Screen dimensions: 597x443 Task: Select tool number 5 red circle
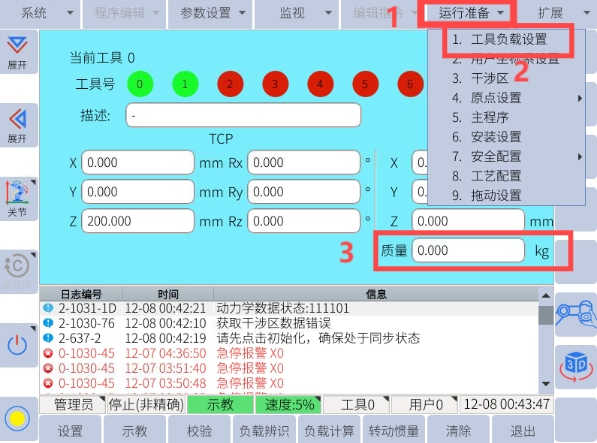pyautogui.click(x=365, y=84)
